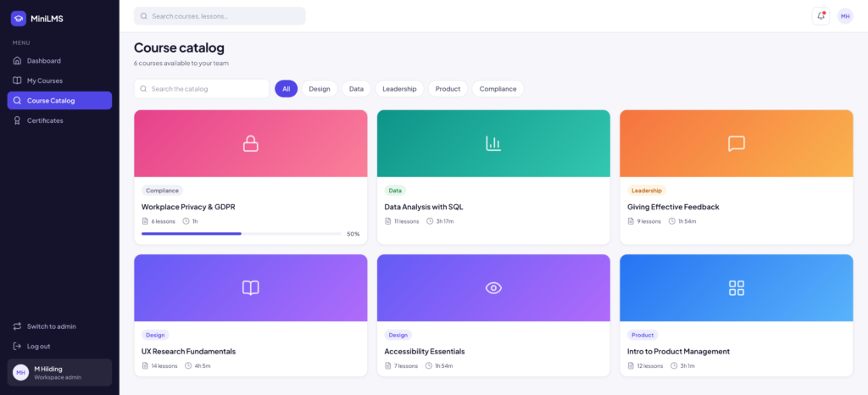
Task: Click the Course Catalog magnifier icon in sidebar
Action: point(17,101)
